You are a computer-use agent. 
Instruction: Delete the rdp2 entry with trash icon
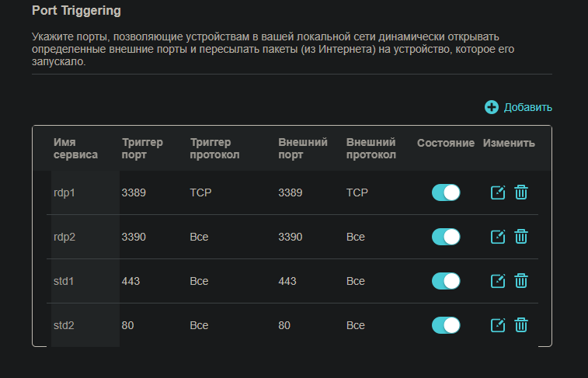tap(521, 237)
